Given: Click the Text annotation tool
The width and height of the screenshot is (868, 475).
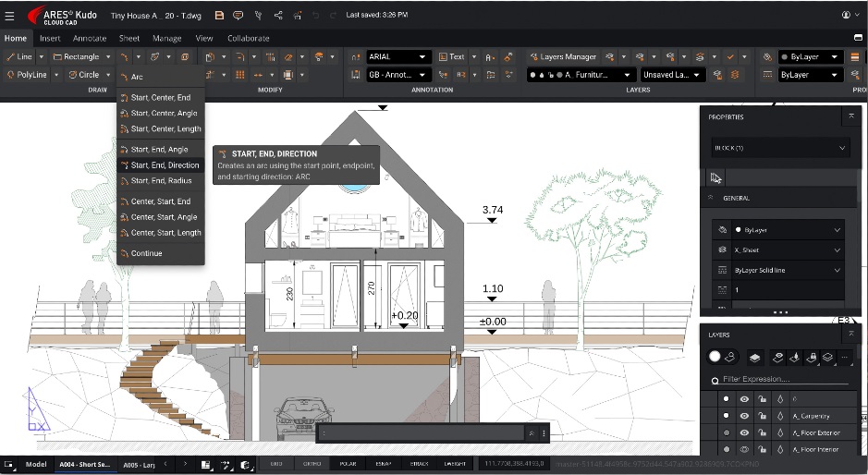Looking at the screenshot, I should [x=452, y=57].
